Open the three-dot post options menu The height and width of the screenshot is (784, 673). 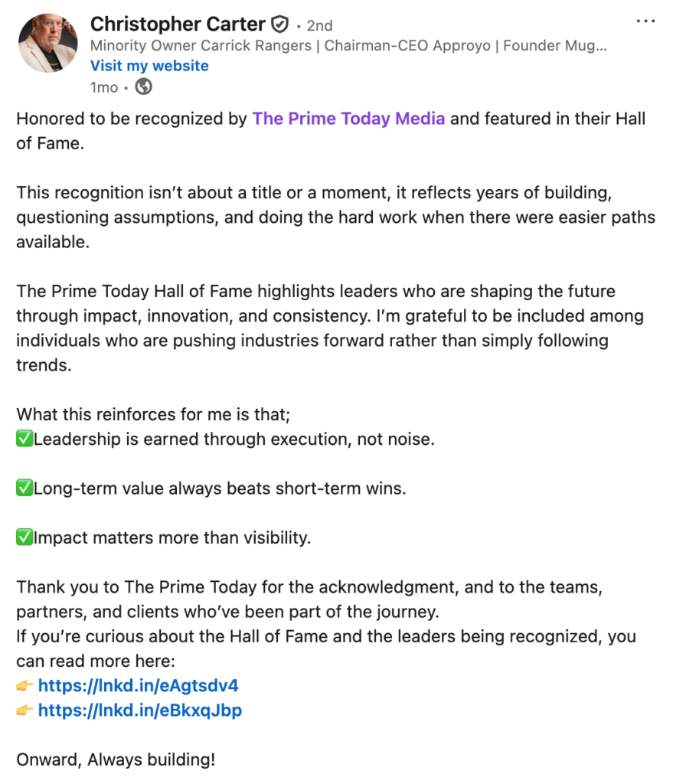tap(645, 21)
